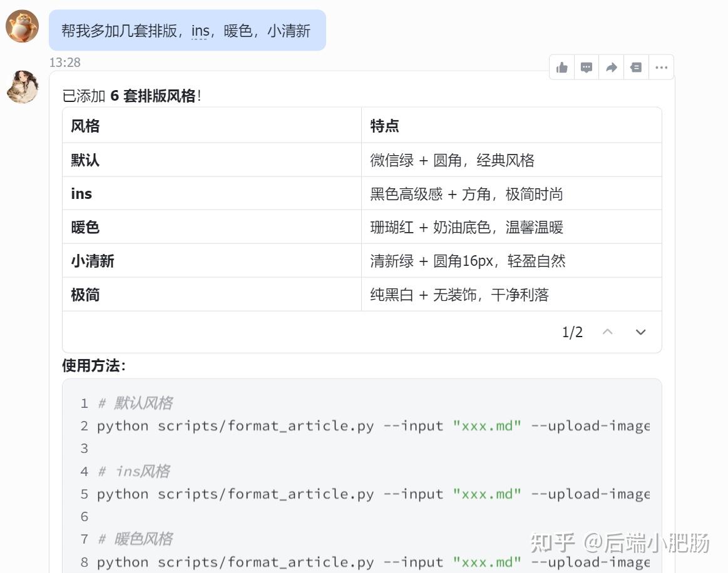Select the '暖色' style table cell

[x=85, y=227]
